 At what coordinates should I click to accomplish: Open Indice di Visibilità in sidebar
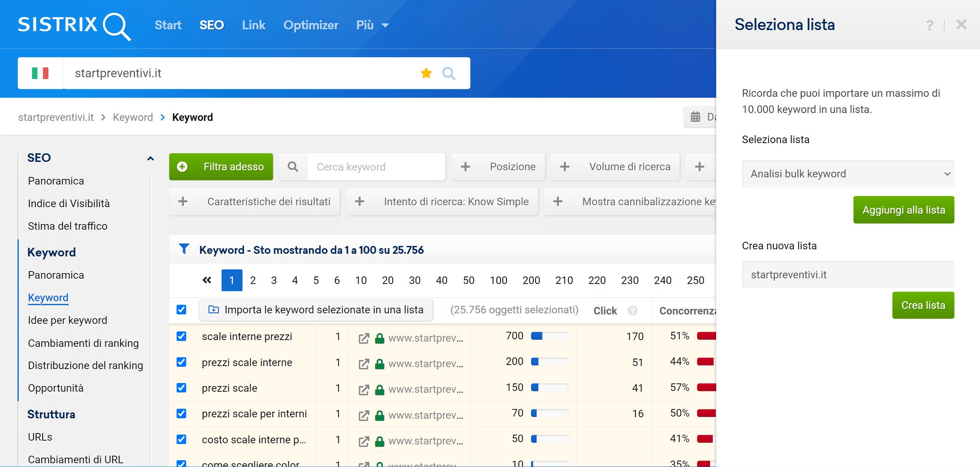[69, 203]
